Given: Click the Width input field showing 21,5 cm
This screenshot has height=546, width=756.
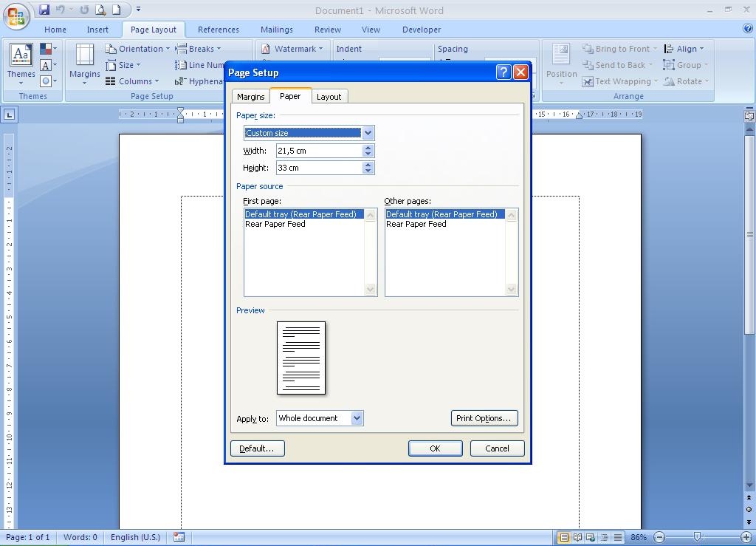Looking at the screenshot, I should coord(317,150).
